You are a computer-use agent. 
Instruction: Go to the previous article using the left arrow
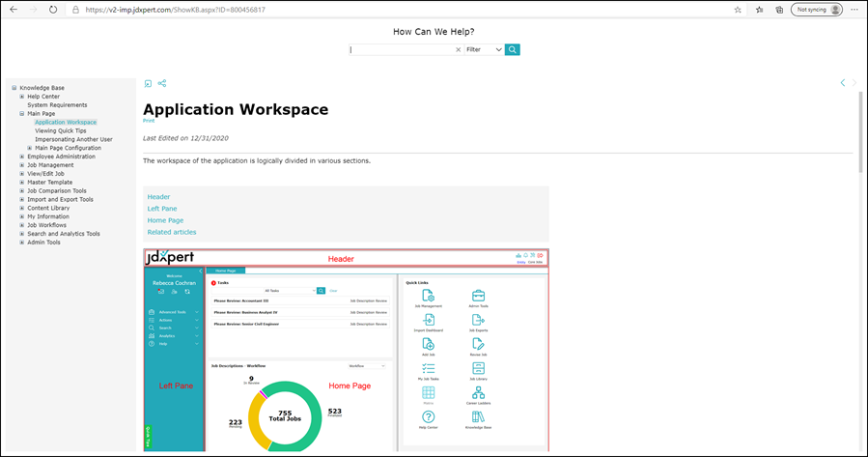(x=843, y=84)
